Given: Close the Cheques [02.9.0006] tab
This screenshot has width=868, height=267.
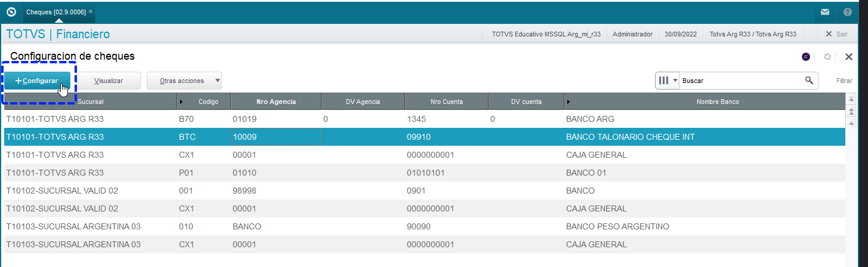Looking at the screenshot, I should coord(91,12).
